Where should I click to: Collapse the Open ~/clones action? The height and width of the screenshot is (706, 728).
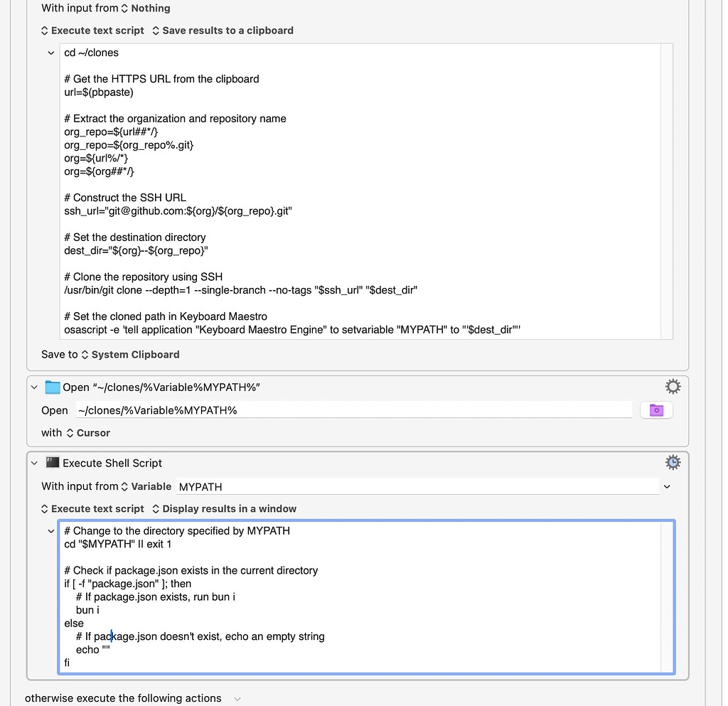pos(34,387)
